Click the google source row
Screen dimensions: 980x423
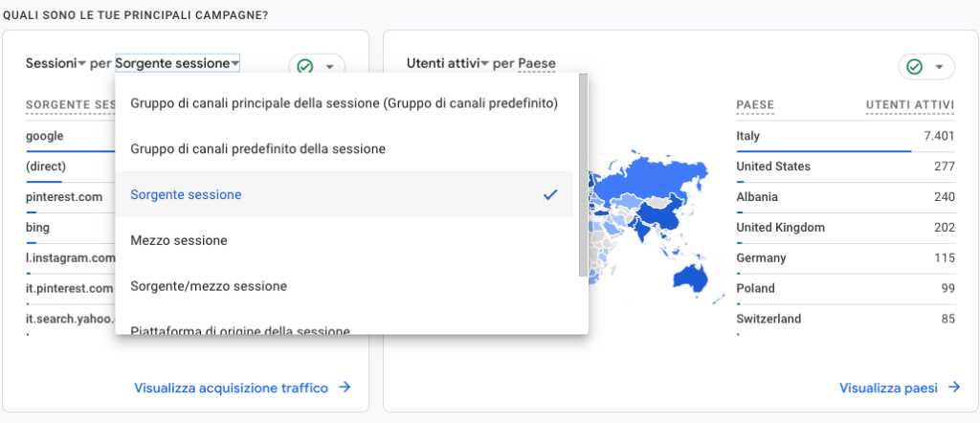point(70,136)
